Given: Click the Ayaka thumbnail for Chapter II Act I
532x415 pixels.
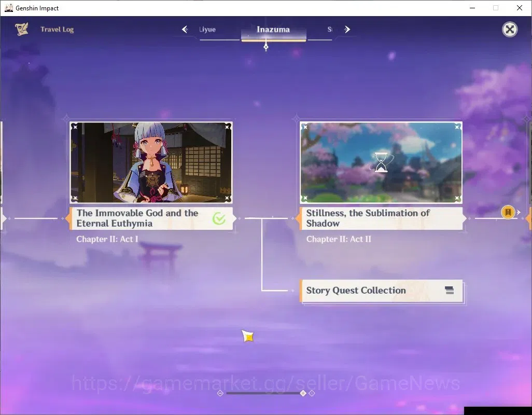Looking at the screenshot, I should 151,162.
